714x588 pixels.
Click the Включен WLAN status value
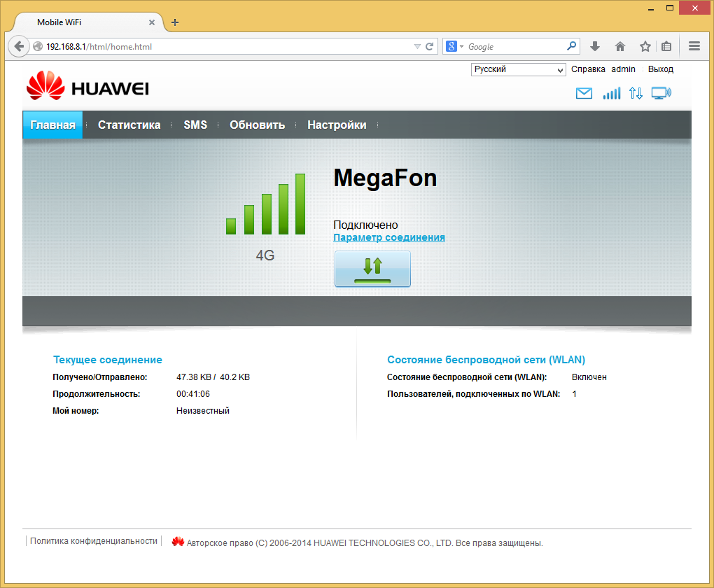click(x=589, y=377)
